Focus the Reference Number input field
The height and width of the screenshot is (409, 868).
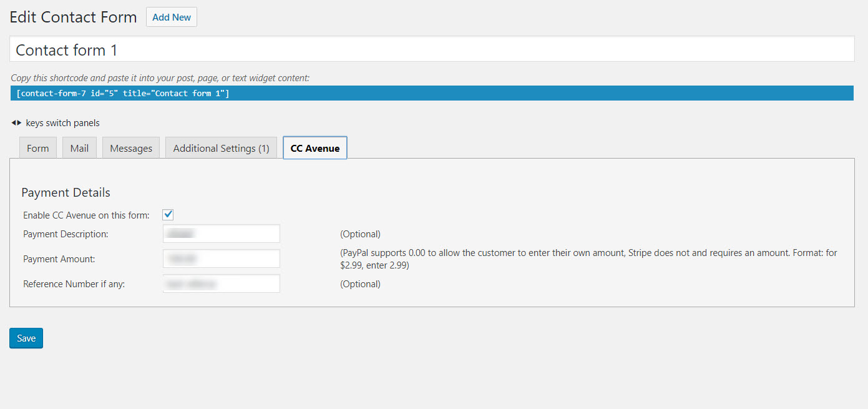point(222,283)
